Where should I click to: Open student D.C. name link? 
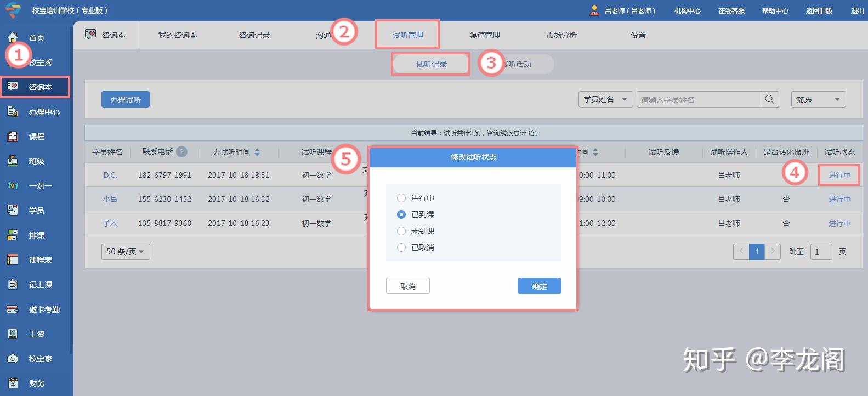click(x=110, y=175)
